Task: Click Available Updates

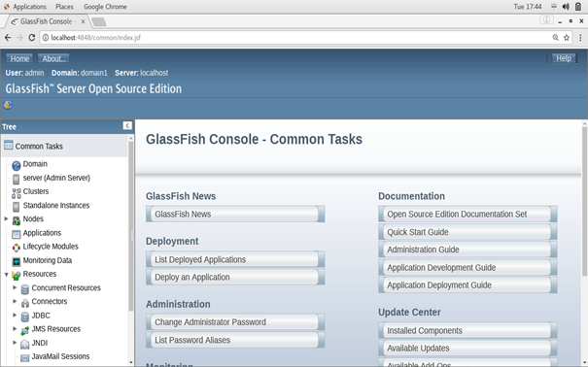Action: click(x=467, y=349)
